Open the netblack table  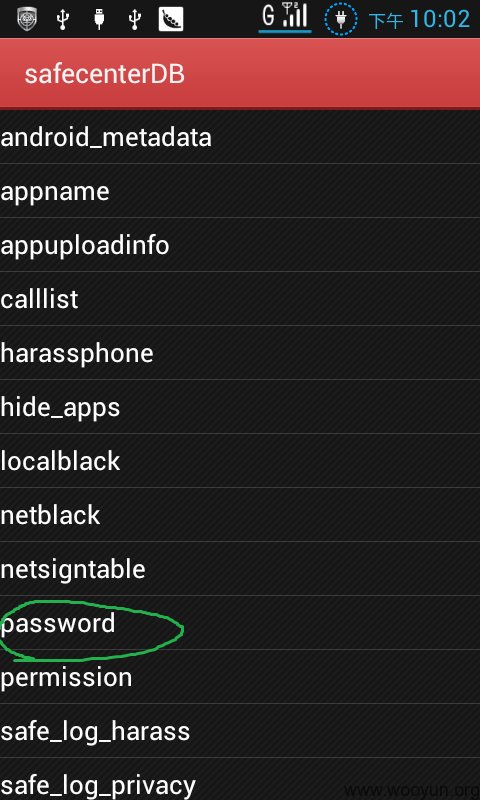(x=240, y=515)
